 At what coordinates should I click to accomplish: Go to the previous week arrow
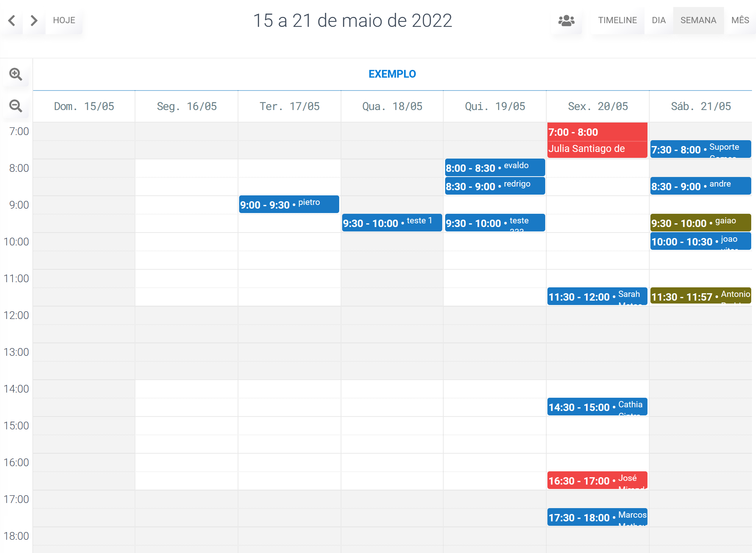pos(12,20)
